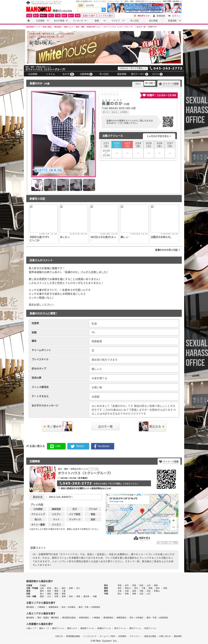Open View larger map link
This screenshot has height=644, width=208.
[116, 501]
